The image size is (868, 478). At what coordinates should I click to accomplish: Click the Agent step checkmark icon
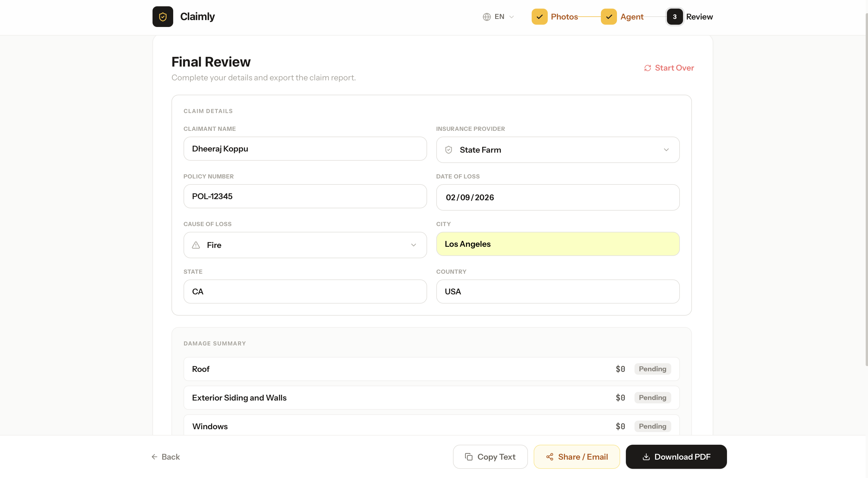click(x=609, y=17)
